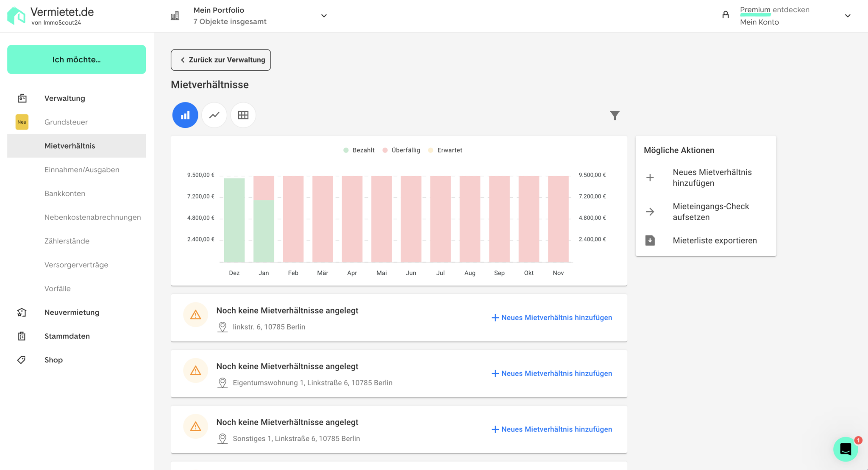Select the bar chart view
This screenshot has width=868, height=470.
(x=185, y=115)
